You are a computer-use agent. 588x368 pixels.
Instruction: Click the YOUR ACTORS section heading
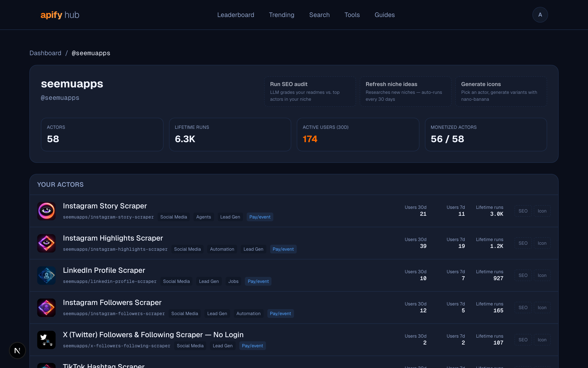(60, 184)
